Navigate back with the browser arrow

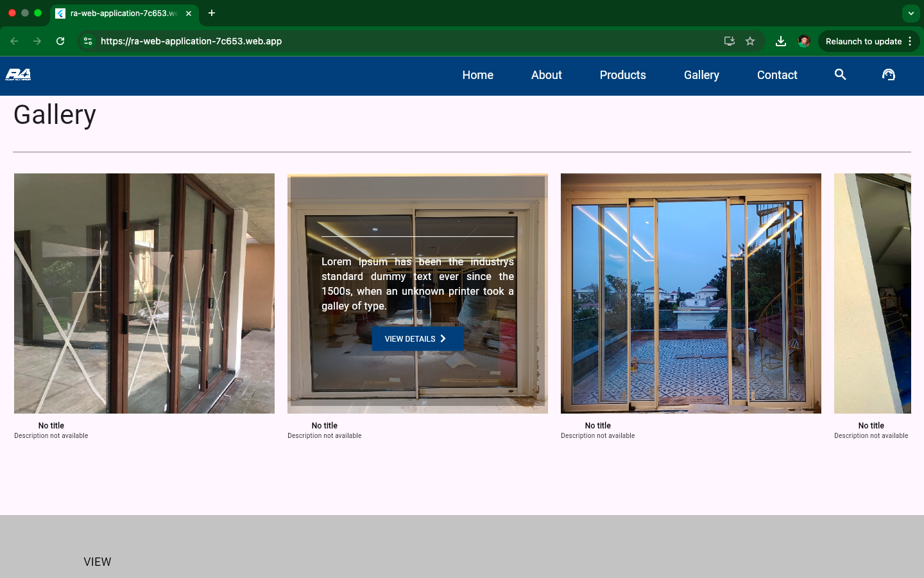[14, 40]
